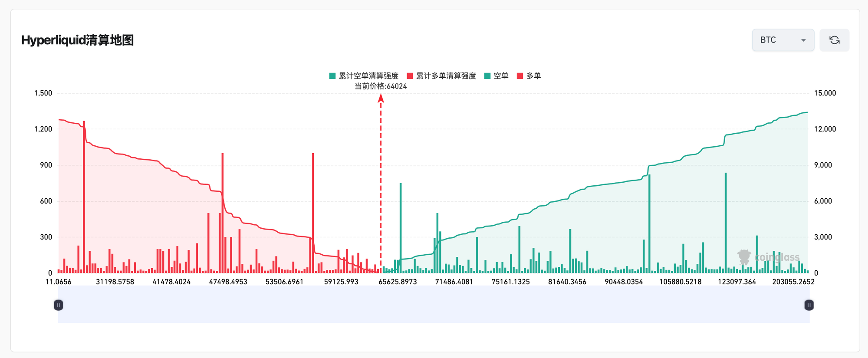Click the refresh icon button
868x358 pixels.
click(x=834, y=40)
